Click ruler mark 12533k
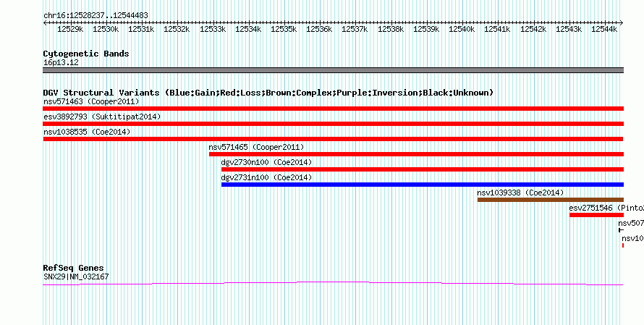This screenshot has height=325, width=644. pyautogui.click(x=213, y=30)
